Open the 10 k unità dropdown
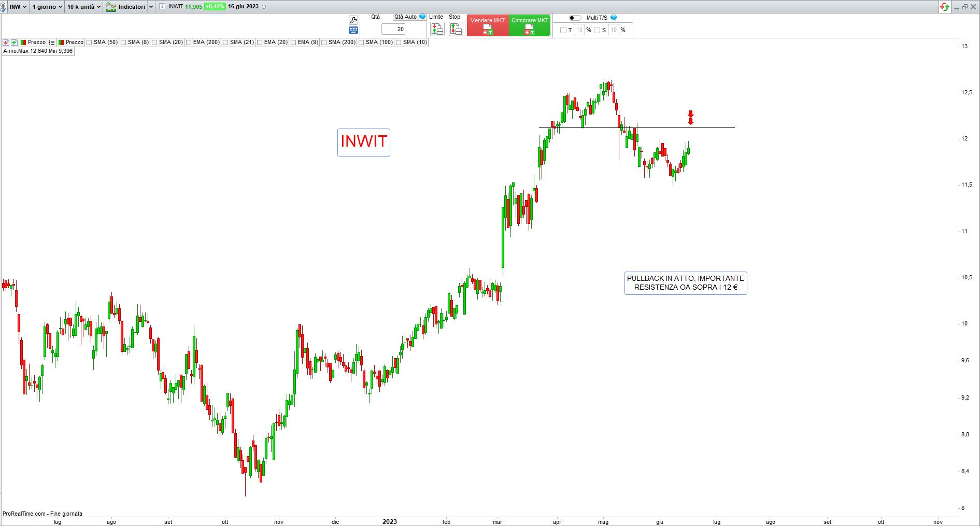Screen dimensions: 980x526 [83, 7]
